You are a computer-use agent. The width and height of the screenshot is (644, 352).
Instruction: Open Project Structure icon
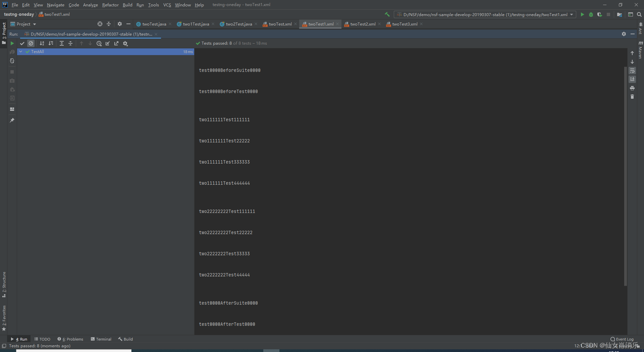click(x=620, y=14)
